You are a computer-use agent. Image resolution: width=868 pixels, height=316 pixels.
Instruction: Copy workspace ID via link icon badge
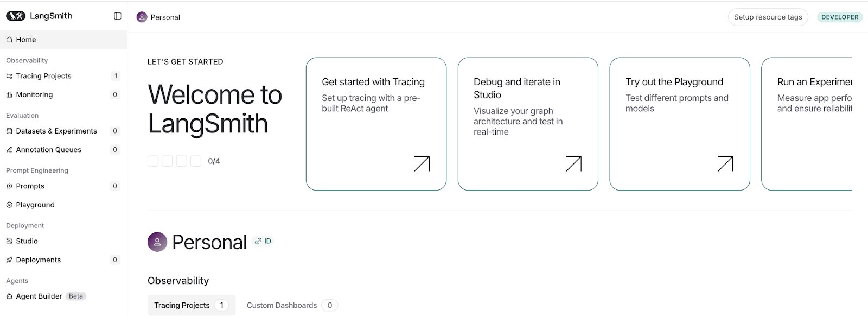click(x=263, y=242)
